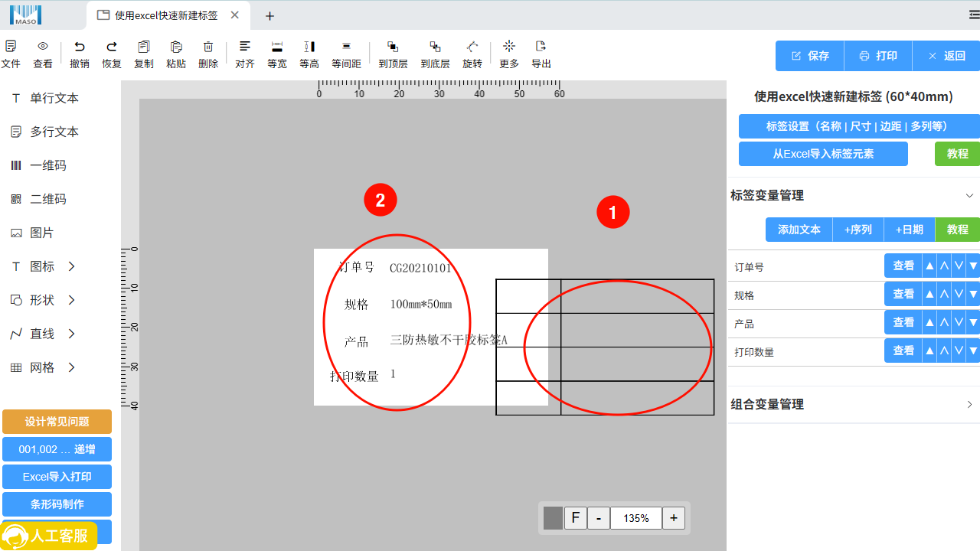Move 打印数量 variable to the very bottom
980x551 pixels.
pyautogui.click(x=973, y=350)
